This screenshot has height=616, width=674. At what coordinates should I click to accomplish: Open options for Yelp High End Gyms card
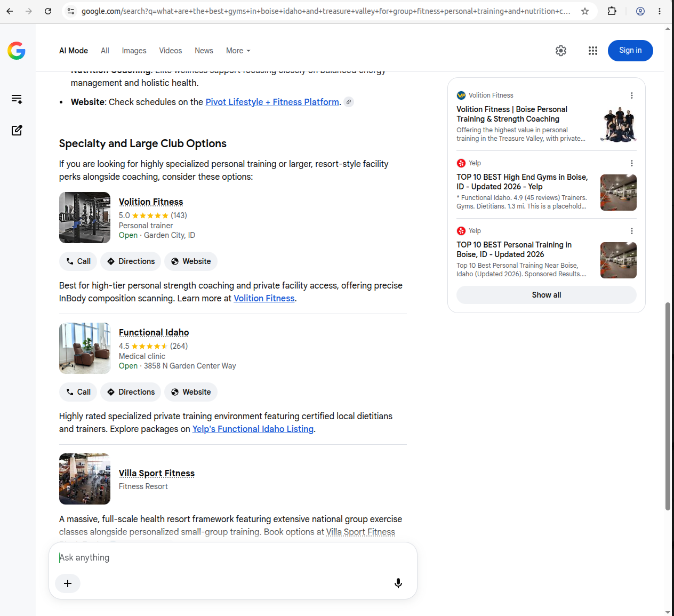(632, 163)
